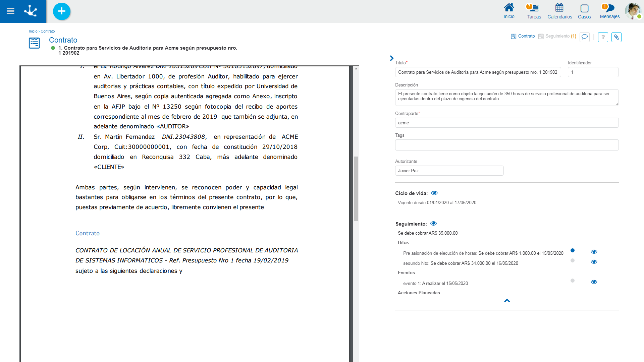Click Contrato breadcrumb link
This screenshot has height=362, width=644.
point(48,31)
